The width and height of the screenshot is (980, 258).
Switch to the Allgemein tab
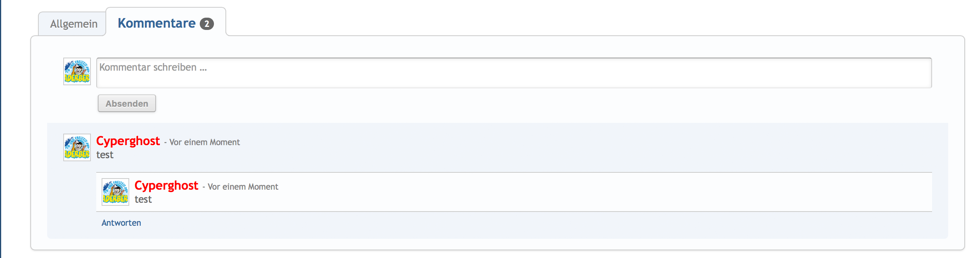(x=74, y=24)
